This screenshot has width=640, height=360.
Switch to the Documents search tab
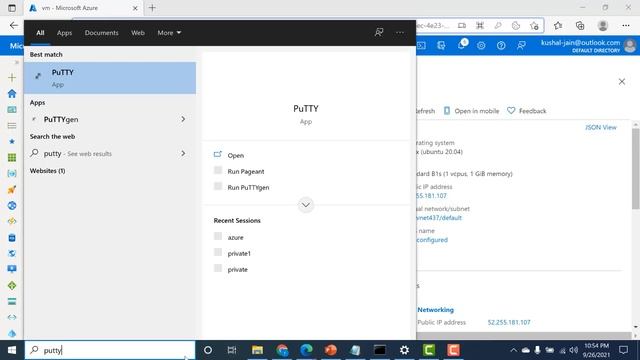[102, 33]
